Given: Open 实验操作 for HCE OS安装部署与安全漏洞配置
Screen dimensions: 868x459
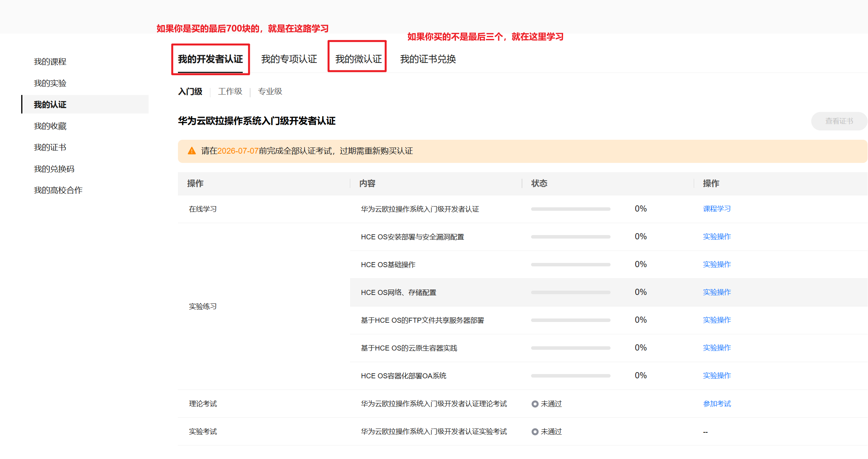Looking at the screenshot, I should click(x=717, y=237).
